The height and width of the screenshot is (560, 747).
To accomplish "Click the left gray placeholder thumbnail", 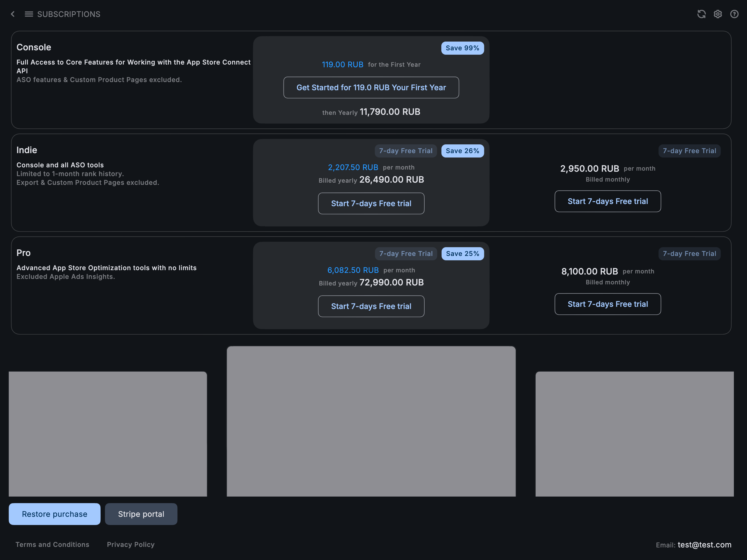I will click(108, 434).
